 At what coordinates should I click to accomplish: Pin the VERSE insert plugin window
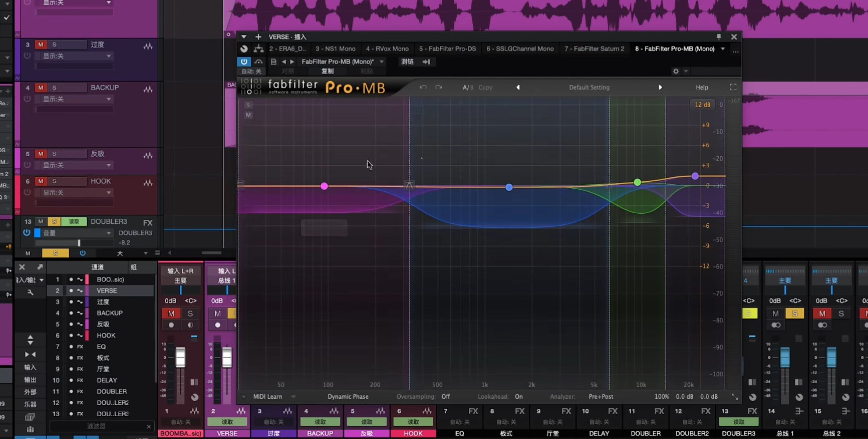click(x=718, y=37)
